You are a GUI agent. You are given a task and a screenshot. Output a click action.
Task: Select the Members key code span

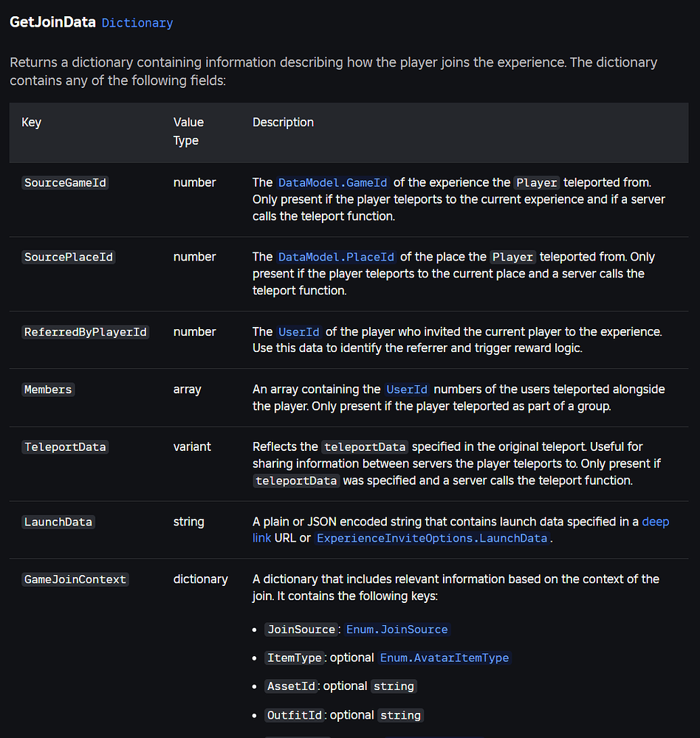pos(48,389)
